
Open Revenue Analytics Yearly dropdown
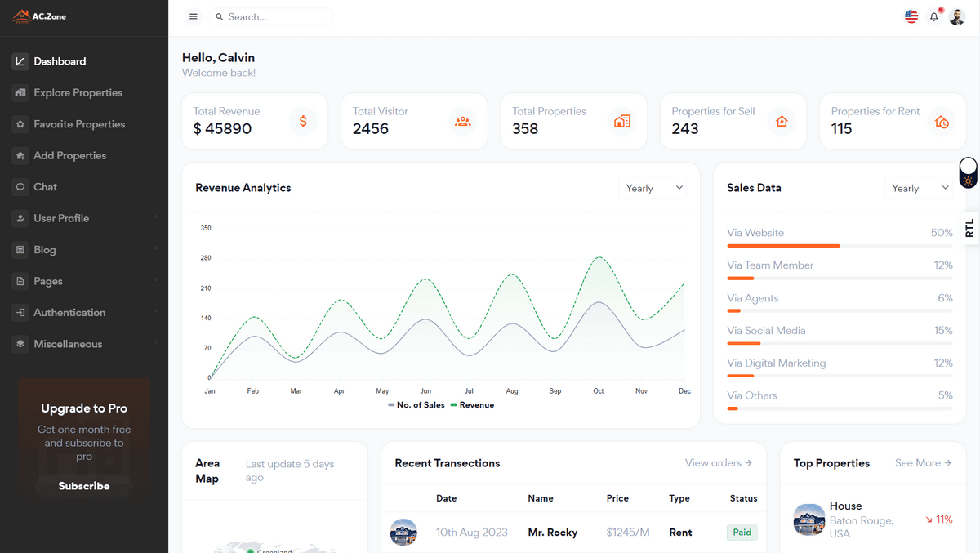[x=653, y=188]
